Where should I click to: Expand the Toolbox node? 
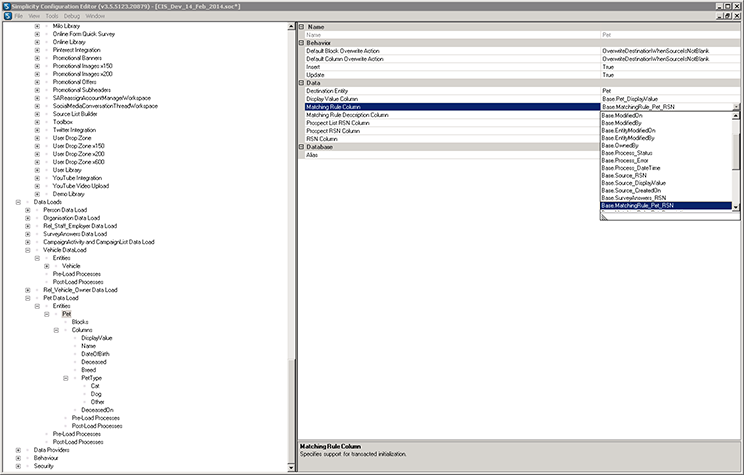pos(37,122)
